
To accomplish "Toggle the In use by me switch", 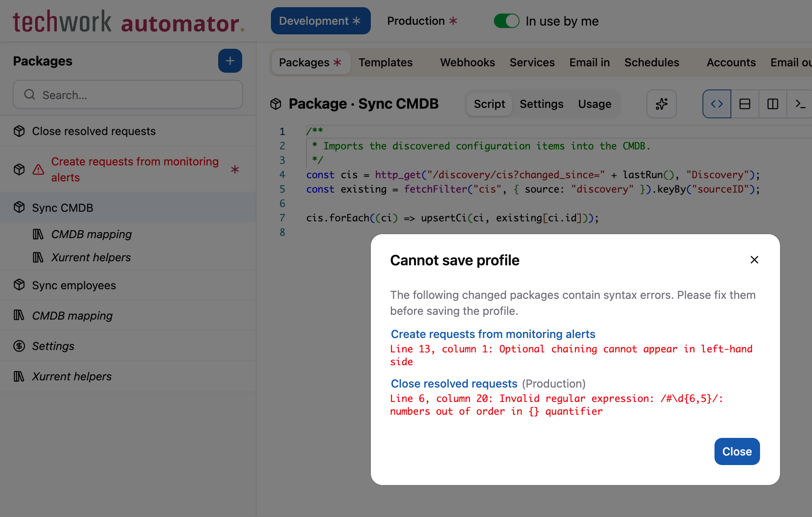I will (x=506, y=21).
